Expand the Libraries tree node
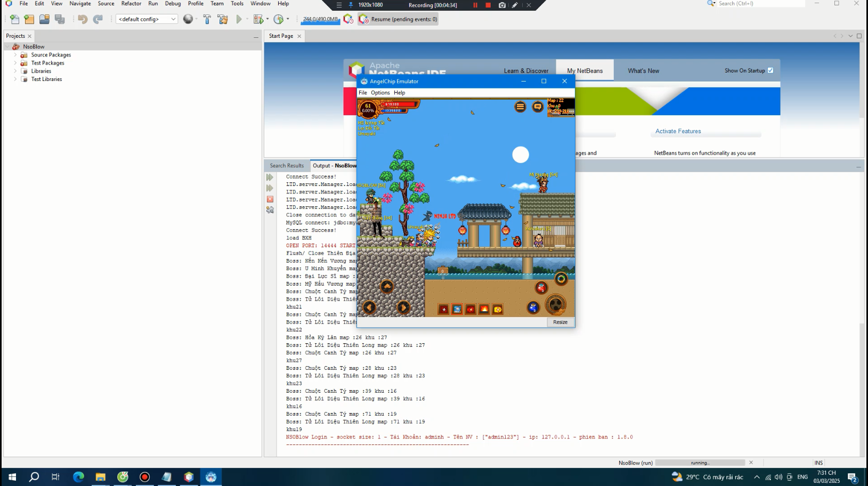 (15, 71)
